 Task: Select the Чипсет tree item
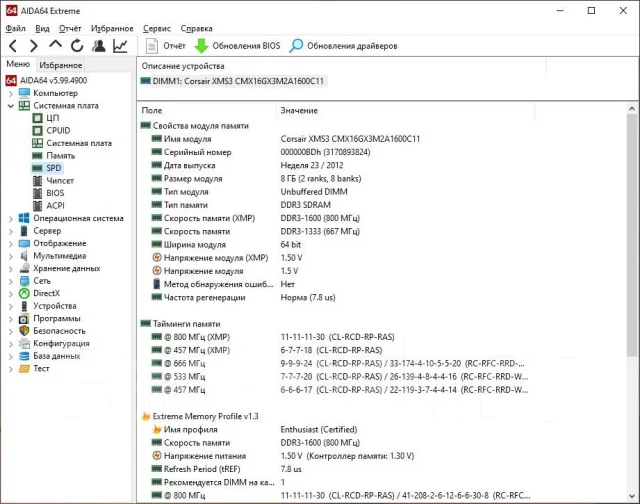[x=60, y=181]
